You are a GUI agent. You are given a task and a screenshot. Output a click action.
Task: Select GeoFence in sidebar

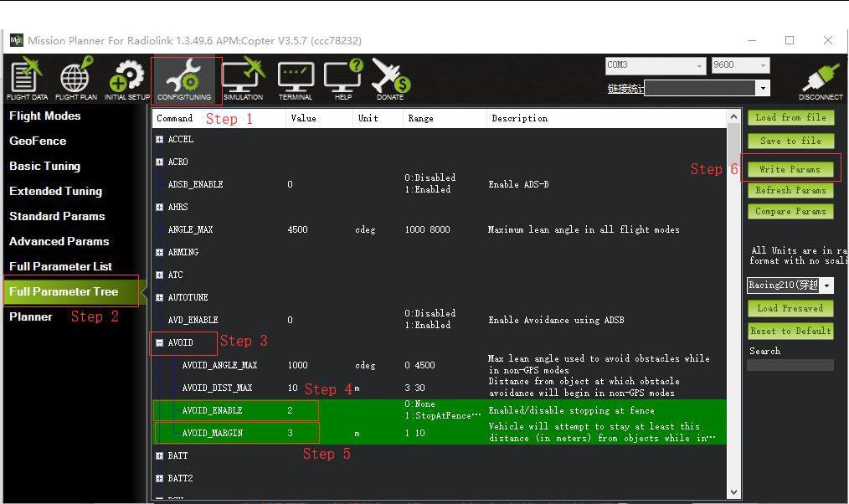point(38,141)
